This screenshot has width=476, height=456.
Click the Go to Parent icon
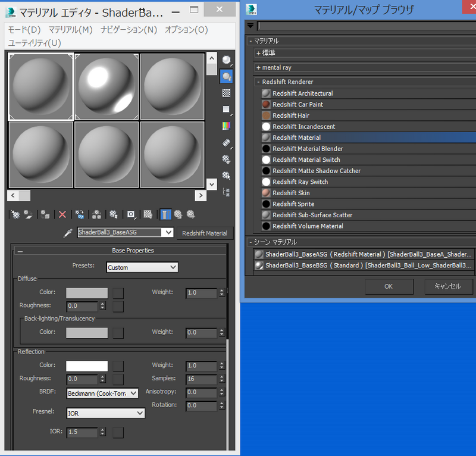178,215
